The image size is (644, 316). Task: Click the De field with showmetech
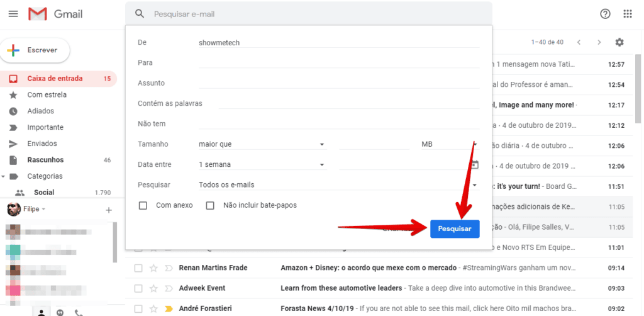[x=339, y=42]
